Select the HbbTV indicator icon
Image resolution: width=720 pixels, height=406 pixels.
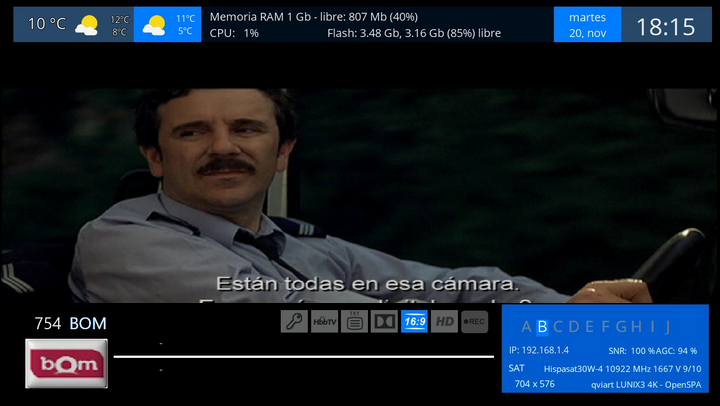pyautogui.click(x=324, y=321)
